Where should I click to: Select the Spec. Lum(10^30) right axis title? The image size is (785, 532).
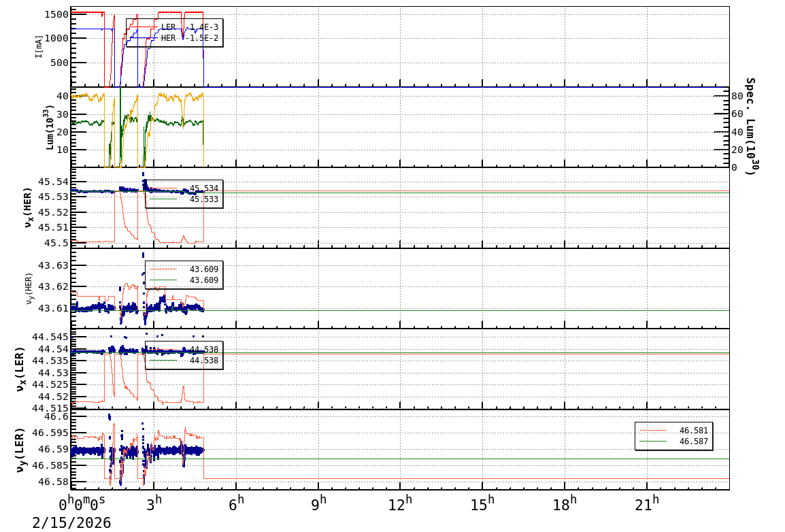[x=750, y=127]
